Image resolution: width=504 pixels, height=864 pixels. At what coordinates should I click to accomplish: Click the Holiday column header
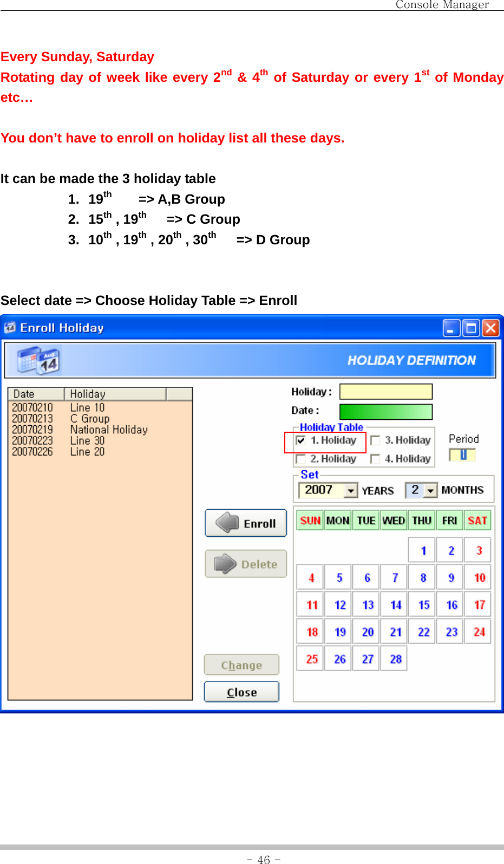coord(115,394)
